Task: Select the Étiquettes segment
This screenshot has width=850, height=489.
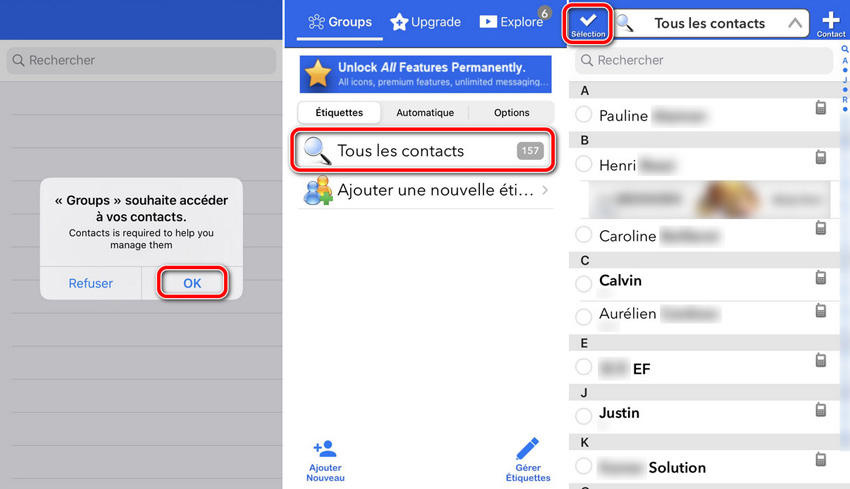Action: [x=339, y=113]
